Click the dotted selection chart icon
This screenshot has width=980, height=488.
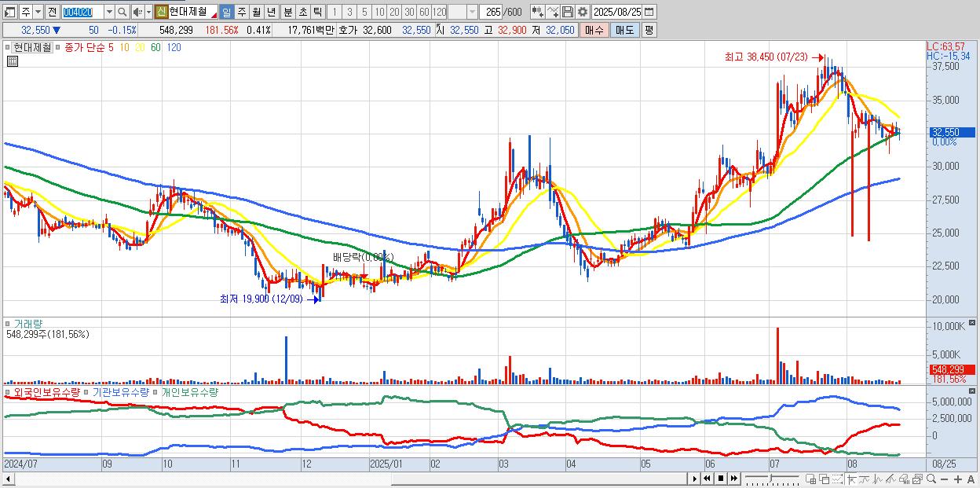click(837, 479)
